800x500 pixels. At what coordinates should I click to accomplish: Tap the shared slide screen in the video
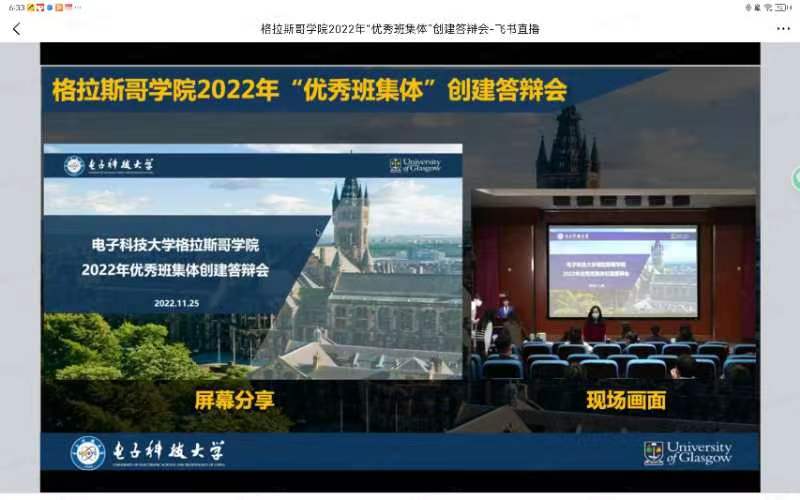(253, 261)
